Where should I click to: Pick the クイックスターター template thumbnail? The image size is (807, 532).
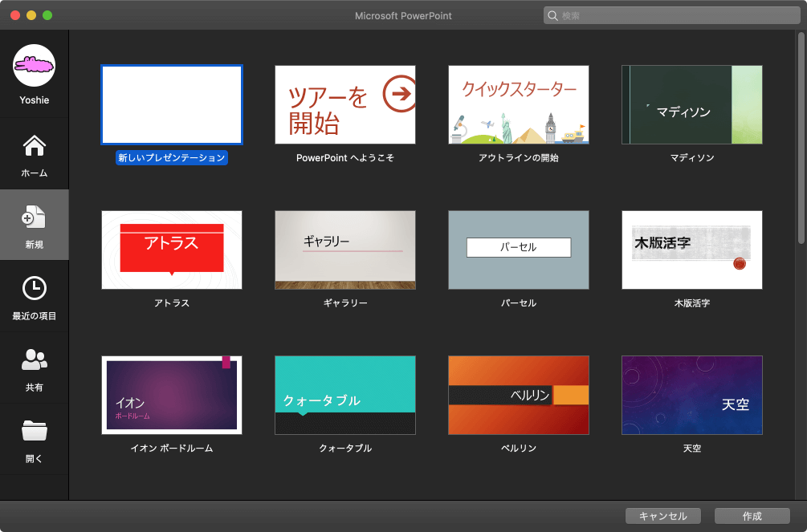tap(519, 104)
